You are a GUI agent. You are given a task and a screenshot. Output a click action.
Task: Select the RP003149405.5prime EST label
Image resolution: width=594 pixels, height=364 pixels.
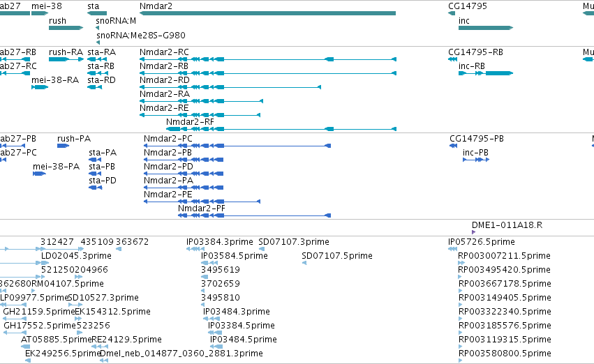coord(505,298)
